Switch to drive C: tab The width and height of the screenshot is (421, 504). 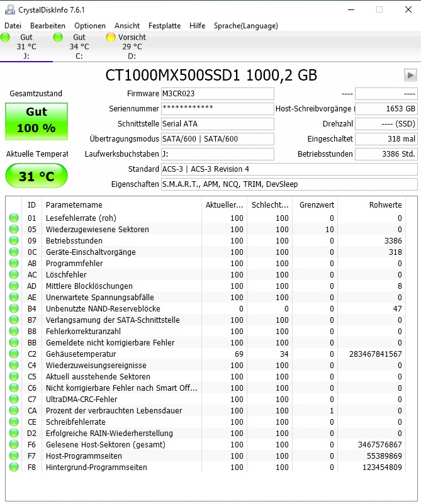[79, 47]
